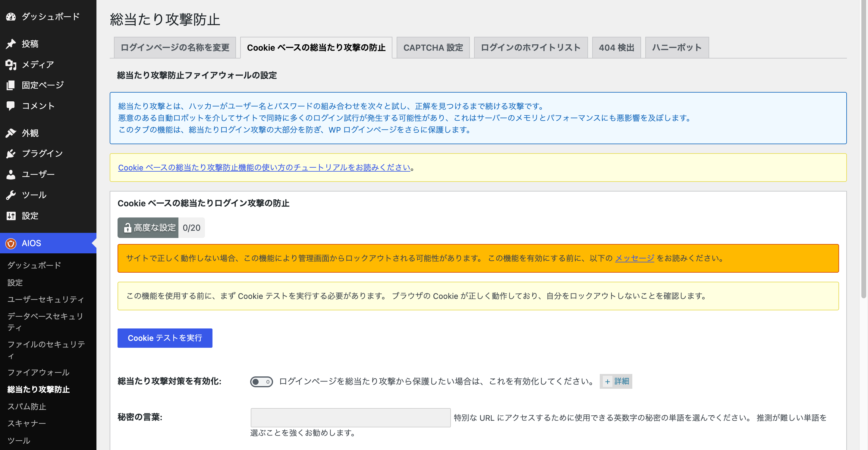This screenshot has width=868, height=450.
Task: Select Cookie ベースの総当たり攻撃の防止 tab
Action: click(316, 48)
